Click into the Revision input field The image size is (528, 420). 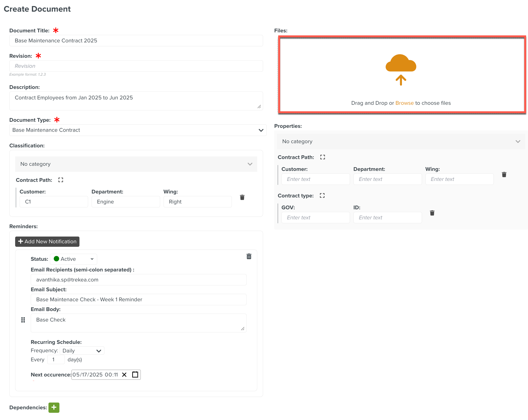point(136,66)
